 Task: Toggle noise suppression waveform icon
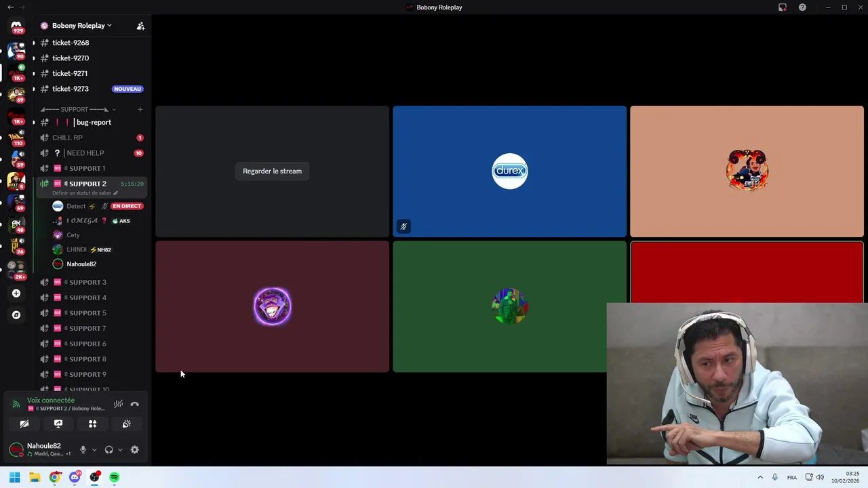coord(118,404)
